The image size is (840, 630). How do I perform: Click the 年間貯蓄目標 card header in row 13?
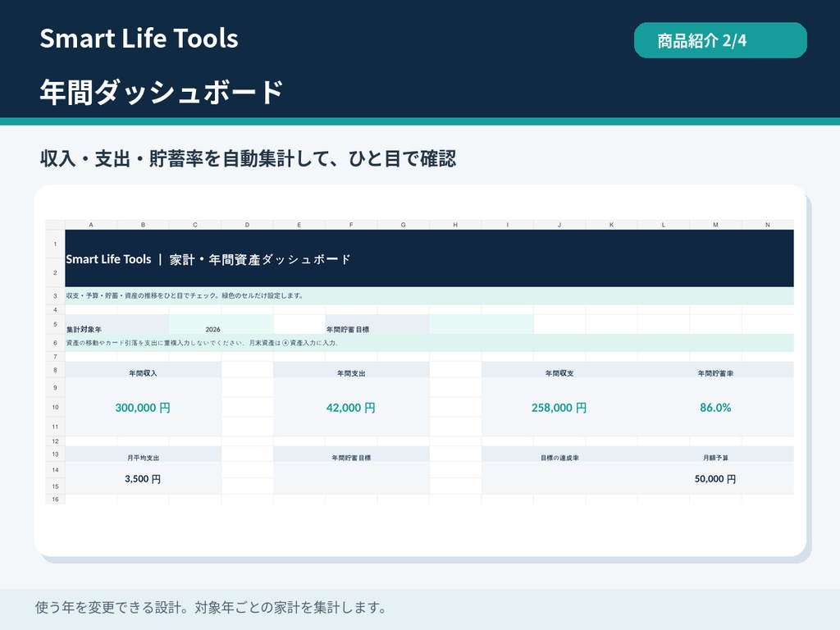351,454
